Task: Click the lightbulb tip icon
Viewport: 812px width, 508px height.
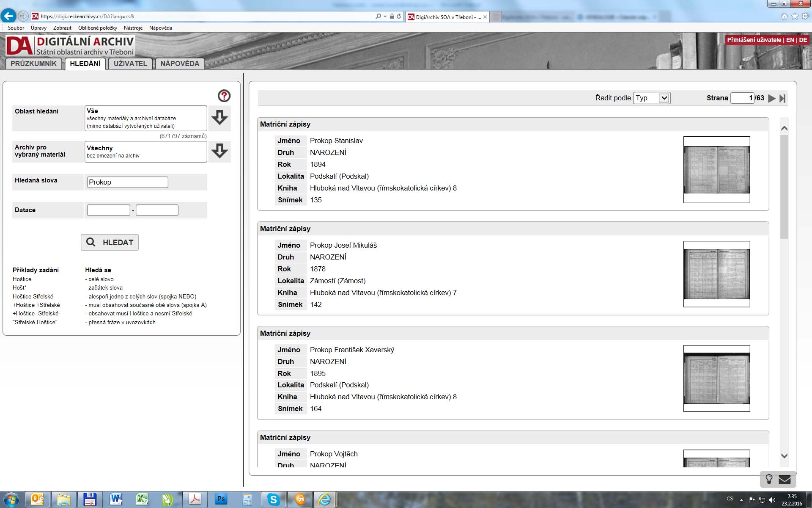Action: [769, 479]
